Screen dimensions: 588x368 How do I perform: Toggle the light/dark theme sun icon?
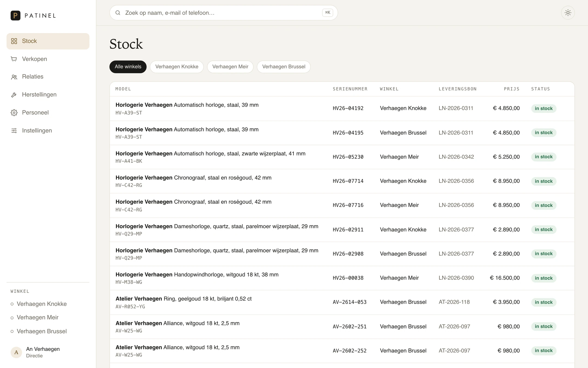[568, 13]
